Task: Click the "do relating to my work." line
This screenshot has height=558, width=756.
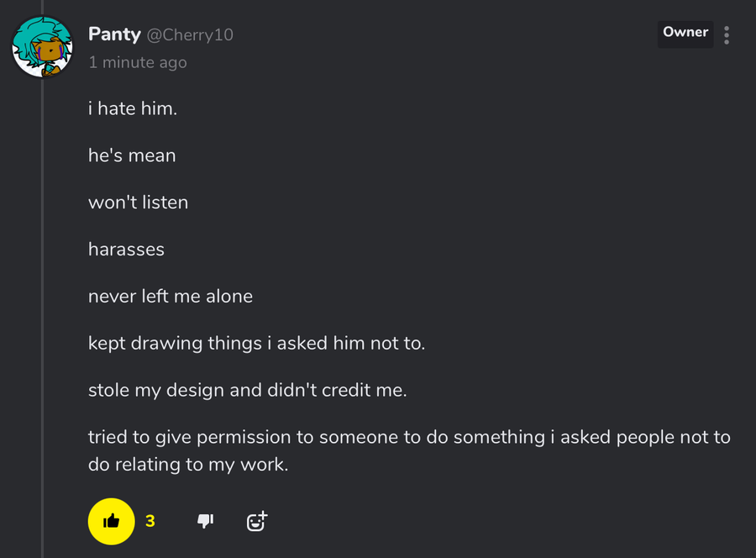Action: click(188, 464)
